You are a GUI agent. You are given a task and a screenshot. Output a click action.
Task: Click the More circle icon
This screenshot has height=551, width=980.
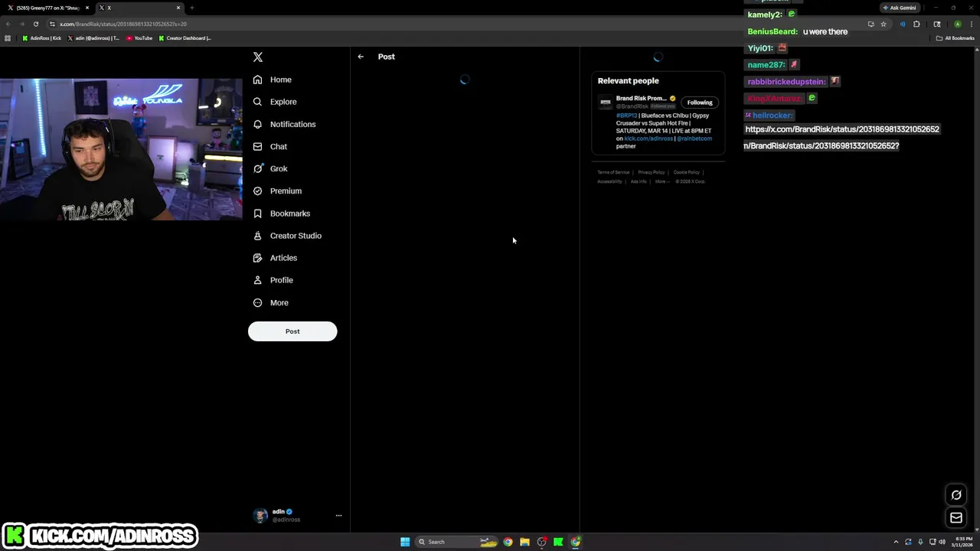point(257,302)
